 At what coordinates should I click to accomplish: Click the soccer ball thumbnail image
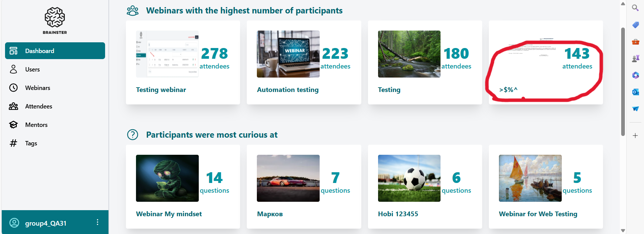pyautogui.click(x=409, y=178)
